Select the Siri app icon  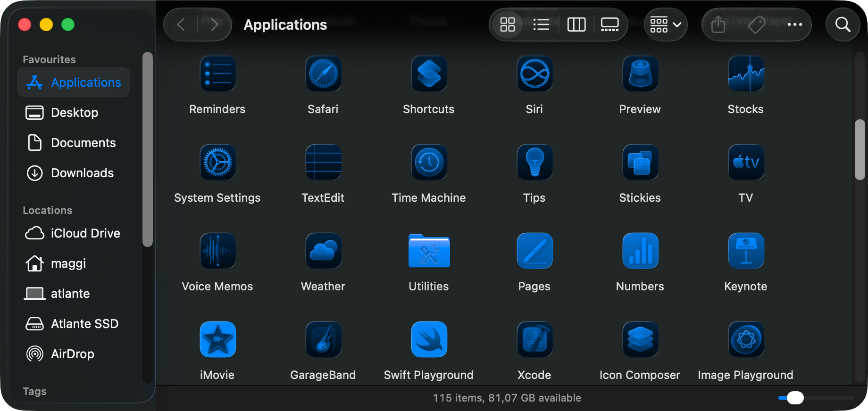[534, 74]
